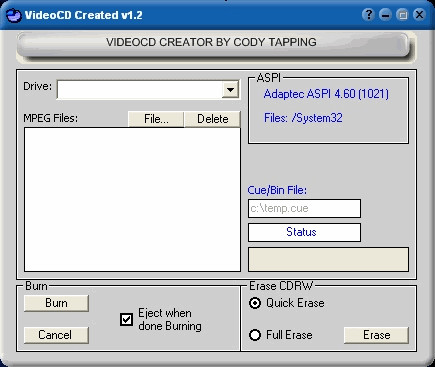Open the Drive dropdown arrow
The image size is (435, 367).
(230, 89)
